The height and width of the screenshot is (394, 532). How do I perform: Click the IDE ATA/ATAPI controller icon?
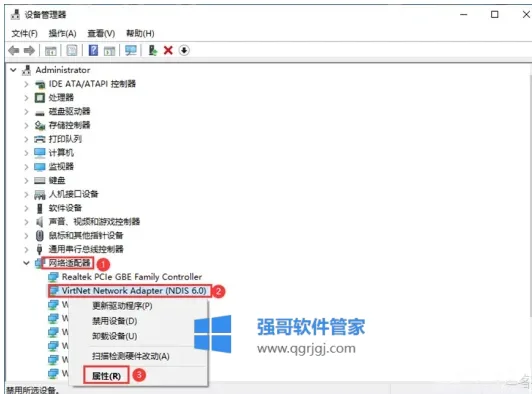click(40, 84)
